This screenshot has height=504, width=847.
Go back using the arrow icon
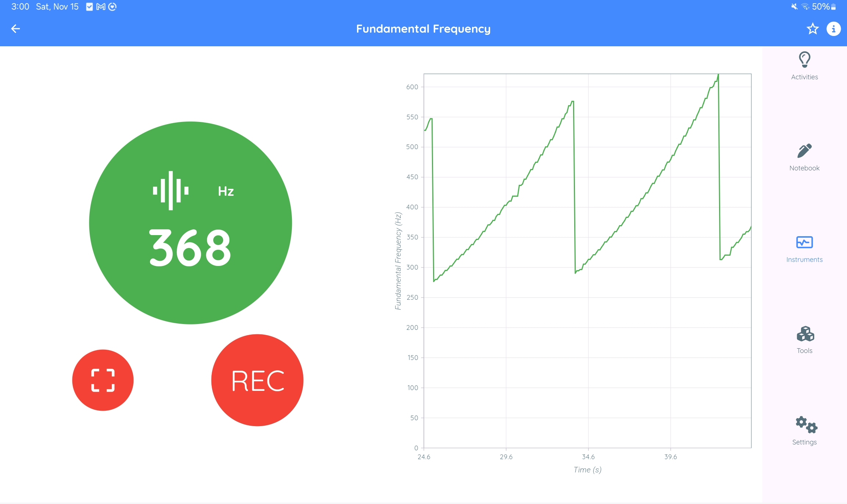(x=15, y=29)
